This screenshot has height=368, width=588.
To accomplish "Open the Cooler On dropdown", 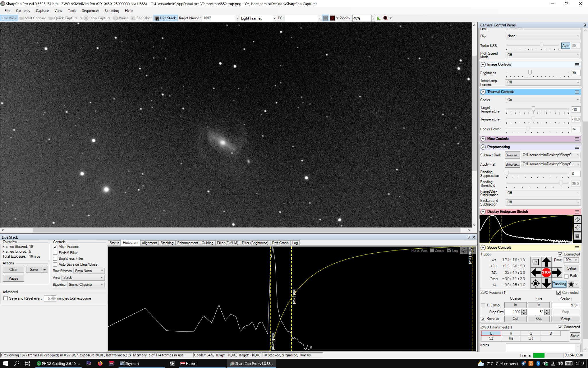I will tap(543, 100).
